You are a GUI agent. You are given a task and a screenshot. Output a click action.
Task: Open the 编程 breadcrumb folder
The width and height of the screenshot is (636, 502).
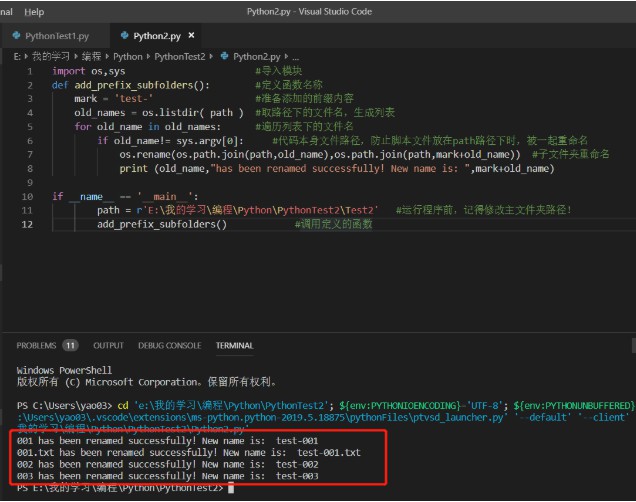click(x=91, y=56)
